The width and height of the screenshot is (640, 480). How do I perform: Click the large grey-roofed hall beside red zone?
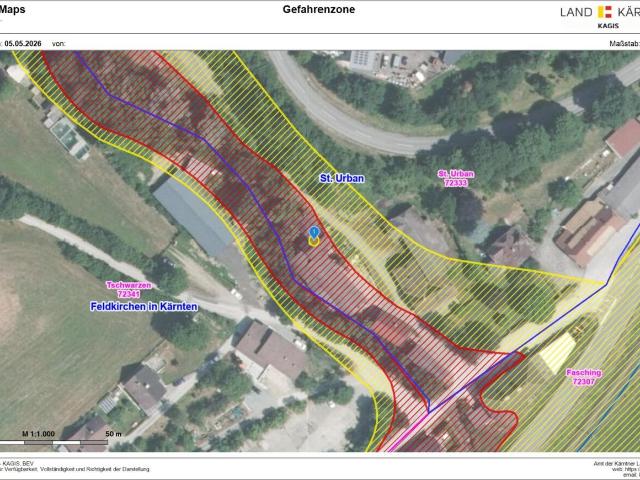tap(195, 218)
